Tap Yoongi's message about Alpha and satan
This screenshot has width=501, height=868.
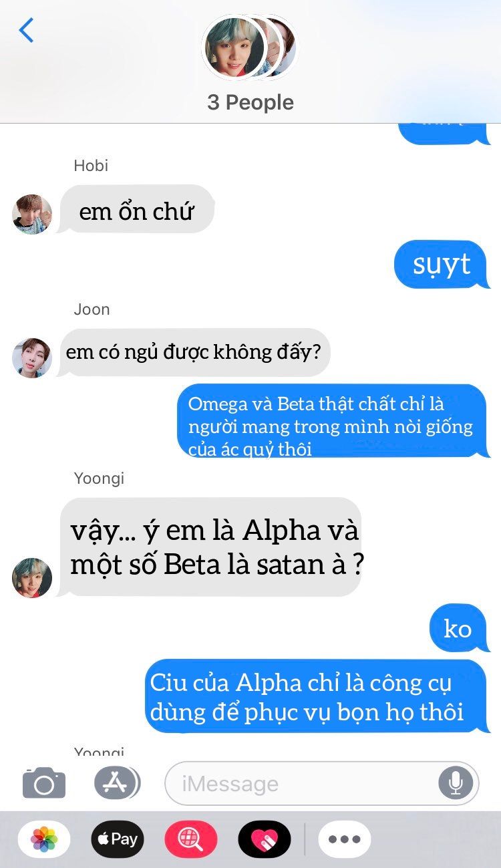click(210, 547)
